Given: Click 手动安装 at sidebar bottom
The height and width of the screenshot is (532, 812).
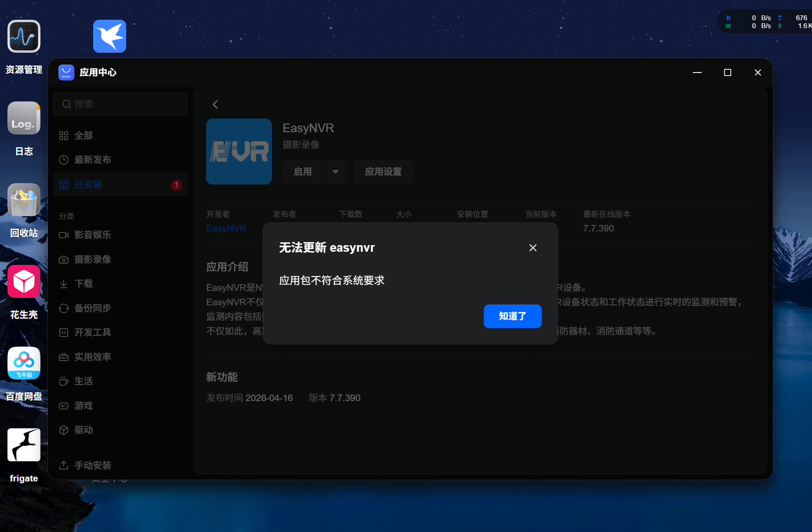Looking at the screenshot, I should 120,466.
